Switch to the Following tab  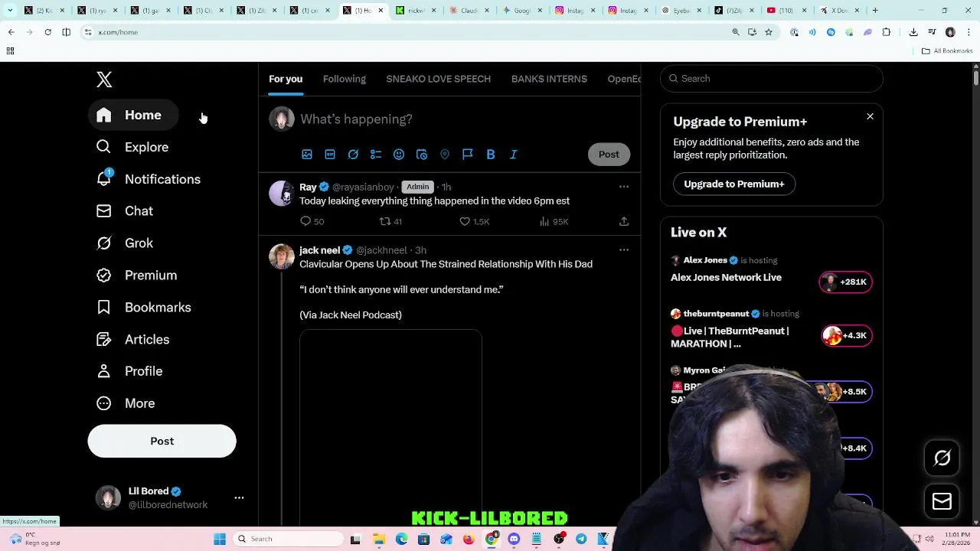[x=345, y=79]
